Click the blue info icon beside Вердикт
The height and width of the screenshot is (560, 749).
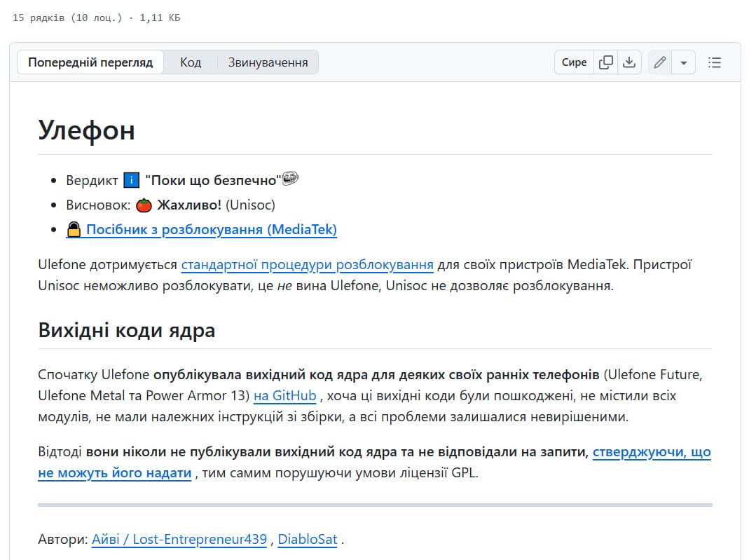click(x=131, y=180)
